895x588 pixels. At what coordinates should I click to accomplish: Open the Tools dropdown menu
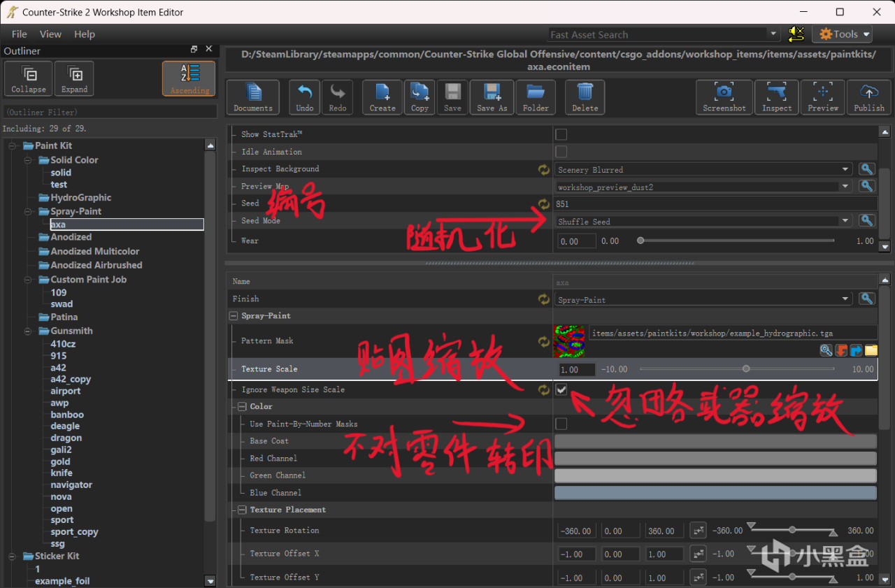[842, 34]
